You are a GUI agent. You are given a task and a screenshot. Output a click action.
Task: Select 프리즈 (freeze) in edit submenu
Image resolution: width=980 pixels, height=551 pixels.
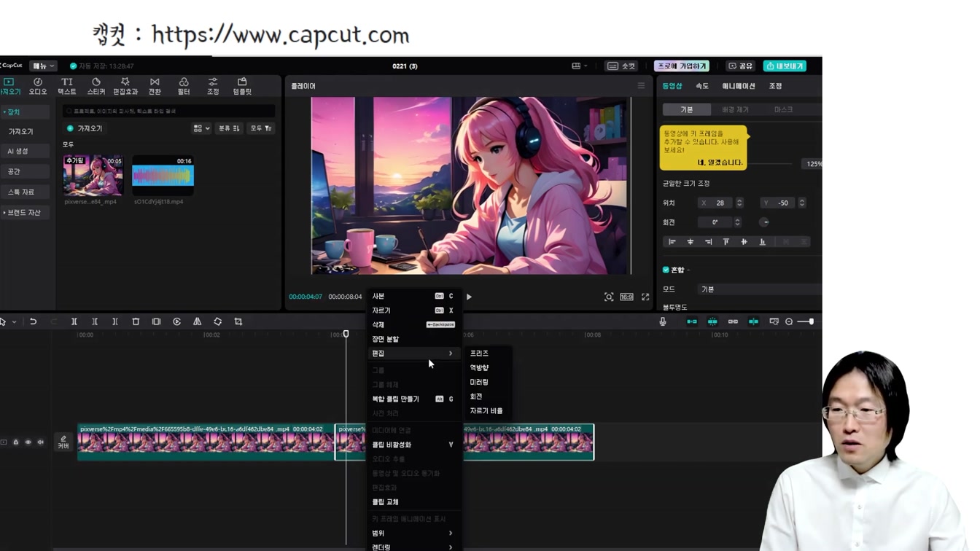pyautogui.click(x=487, y=353)
